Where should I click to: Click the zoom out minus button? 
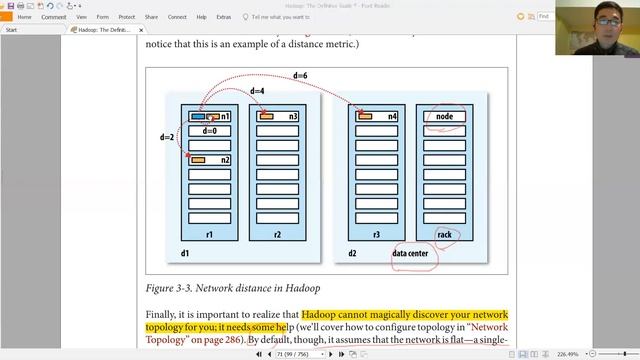(593, 354)
